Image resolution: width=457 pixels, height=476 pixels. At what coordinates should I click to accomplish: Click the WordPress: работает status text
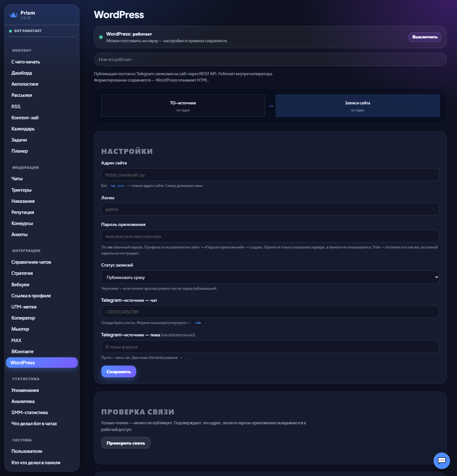(129, 34)
